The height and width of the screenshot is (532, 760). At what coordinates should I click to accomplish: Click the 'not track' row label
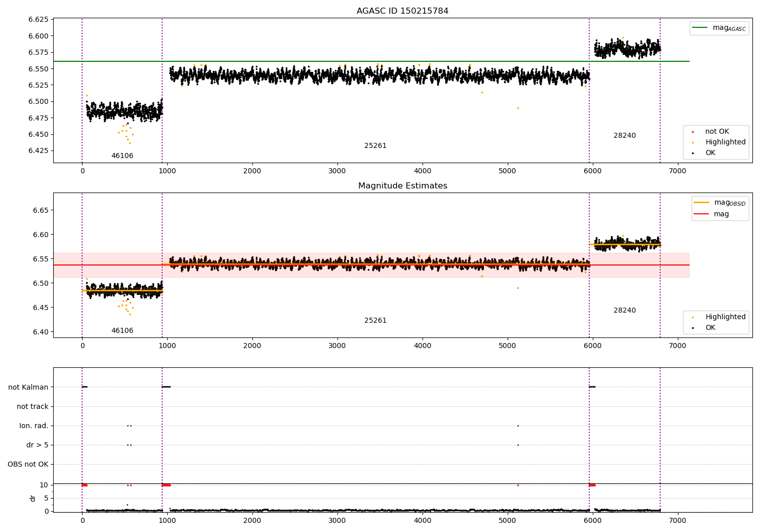pyautogui.click(x=32, y=407)
